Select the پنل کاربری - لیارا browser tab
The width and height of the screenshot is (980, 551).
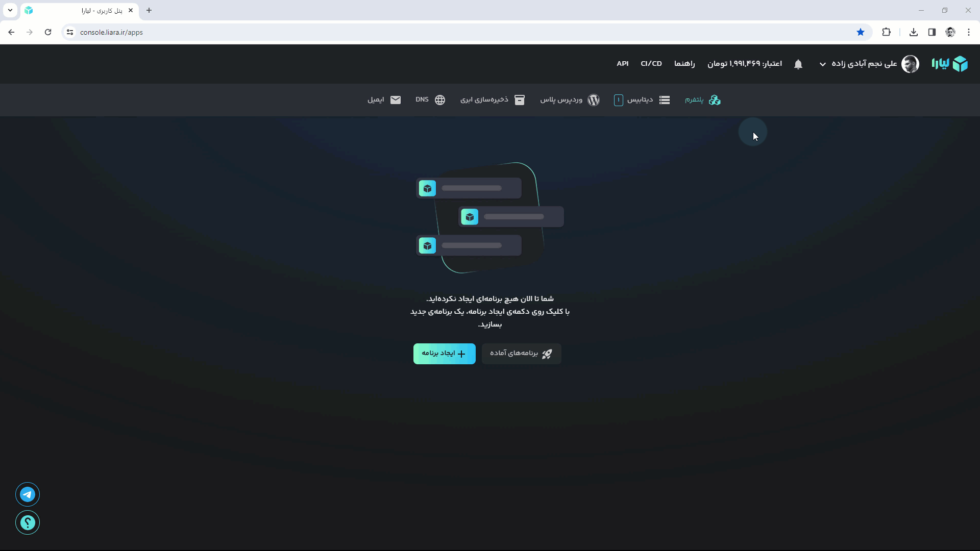pyautogui.click(x=80, y=10)
